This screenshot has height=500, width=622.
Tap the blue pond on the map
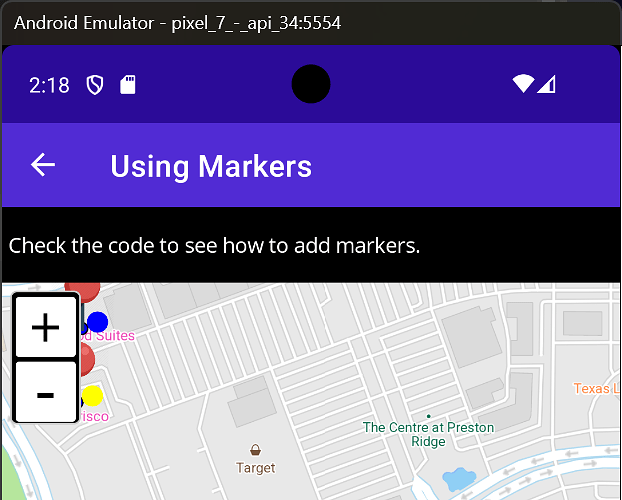[458, 479]
